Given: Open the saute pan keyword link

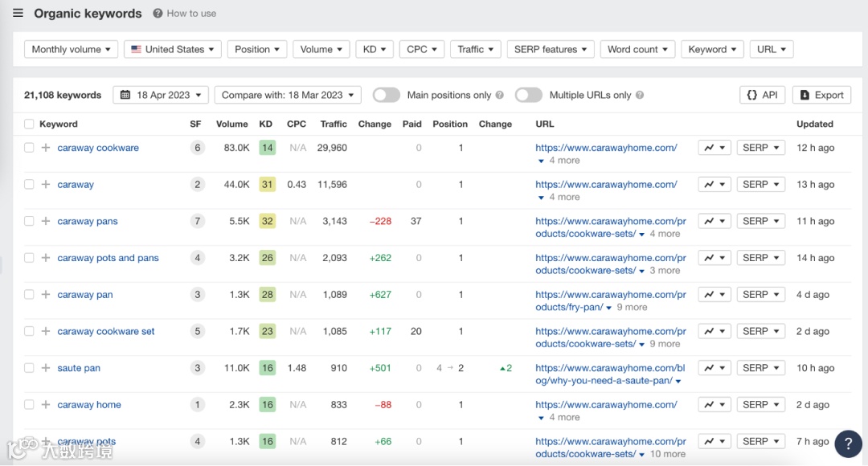Looking at the screenshot, I should [79, 368].
